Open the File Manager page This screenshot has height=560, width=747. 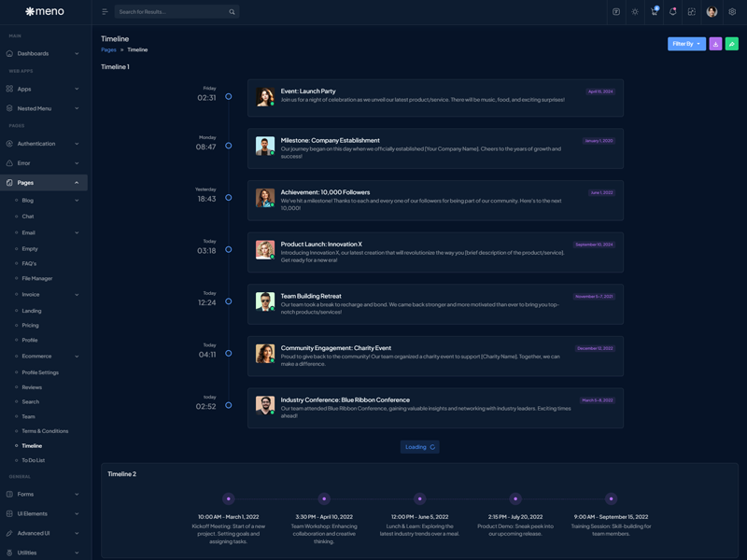[37, 278]
